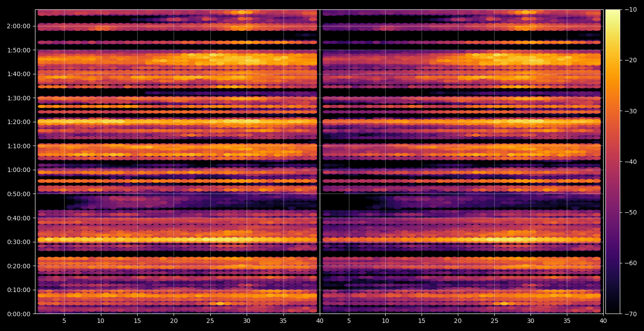Click x-axis label 30 under left heatmap
The width and height of the screenshot is (644, 331).
coord(247,321)
